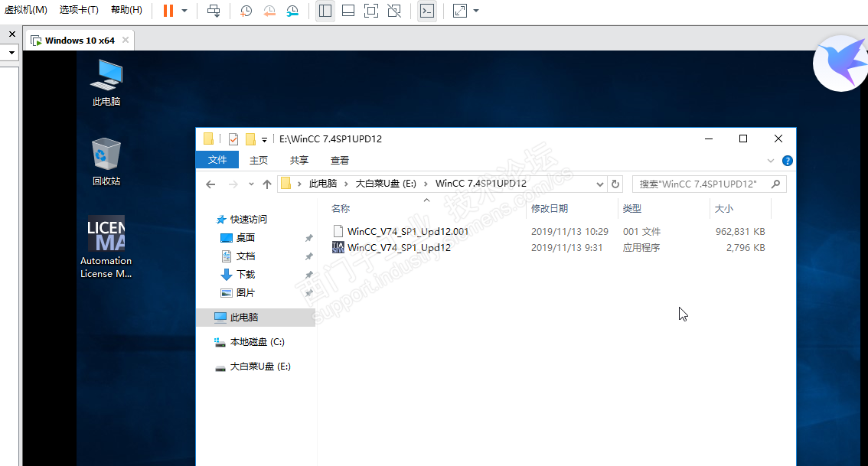Click the 2019/11/13 10:29 date cell
Image resolution: width=868 pixels, height=466 pixels.
[569, 231]
